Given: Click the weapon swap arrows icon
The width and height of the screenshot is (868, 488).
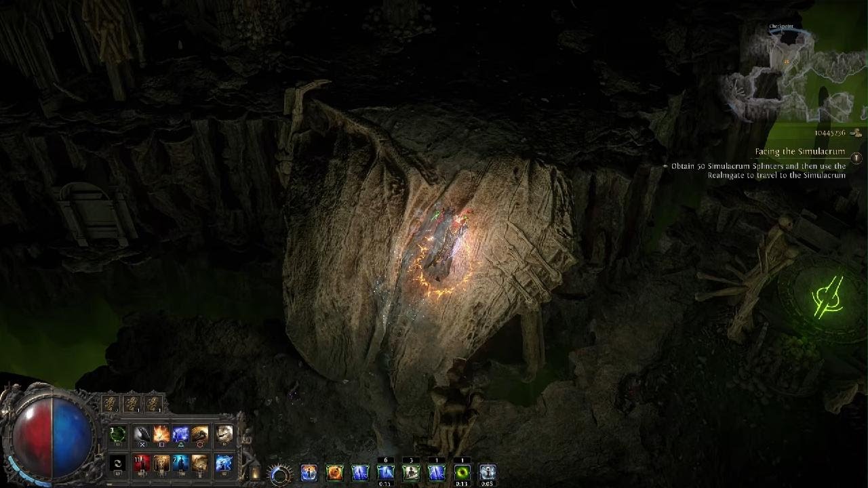Looking at the screenshot, I should (118, 464).
